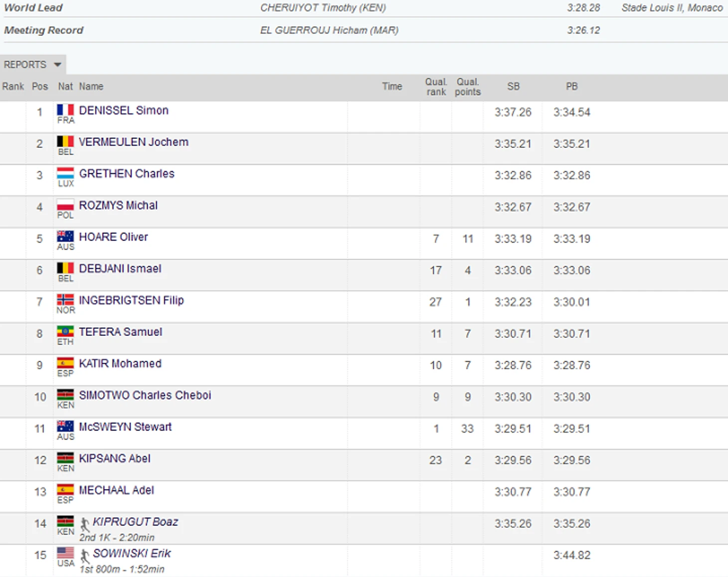728x577 pixels.
Task: Click the French flag beside DENISSEL Simon
Action: pos(65,110)
